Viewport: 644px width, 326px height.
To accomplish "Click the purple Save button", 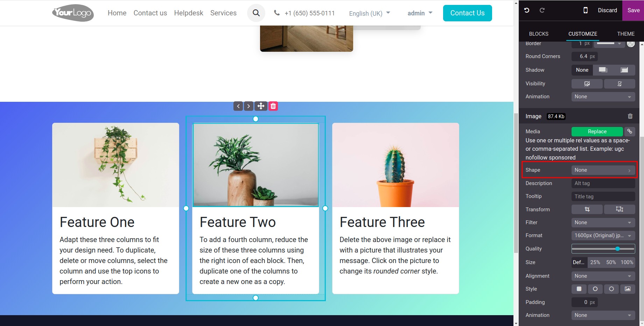I will click(x=633, y=10).
